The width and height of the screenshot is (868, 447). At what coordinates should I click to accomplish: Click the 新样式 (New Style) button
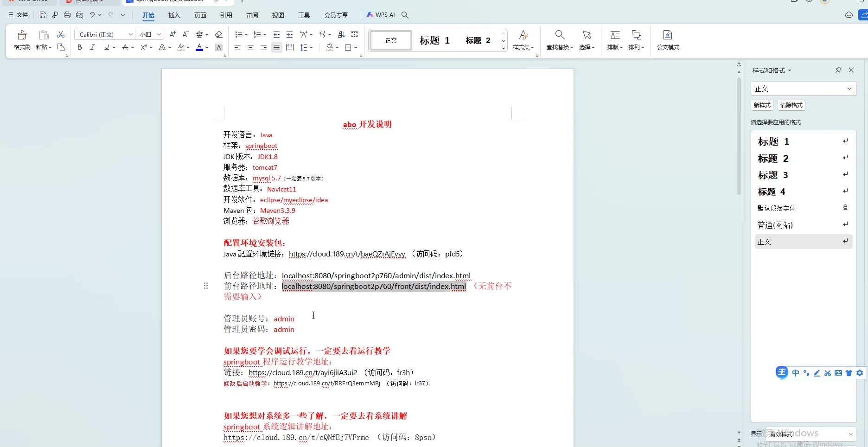point(762,105)
